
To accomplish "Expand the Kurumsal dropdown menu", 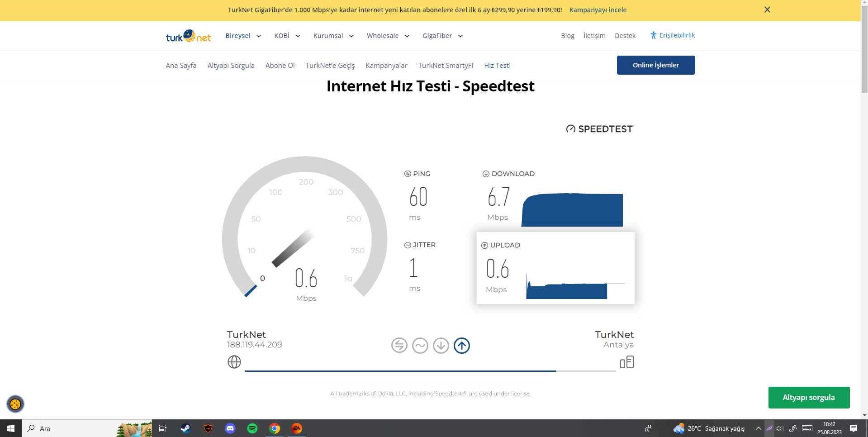I will pos(333,36).
